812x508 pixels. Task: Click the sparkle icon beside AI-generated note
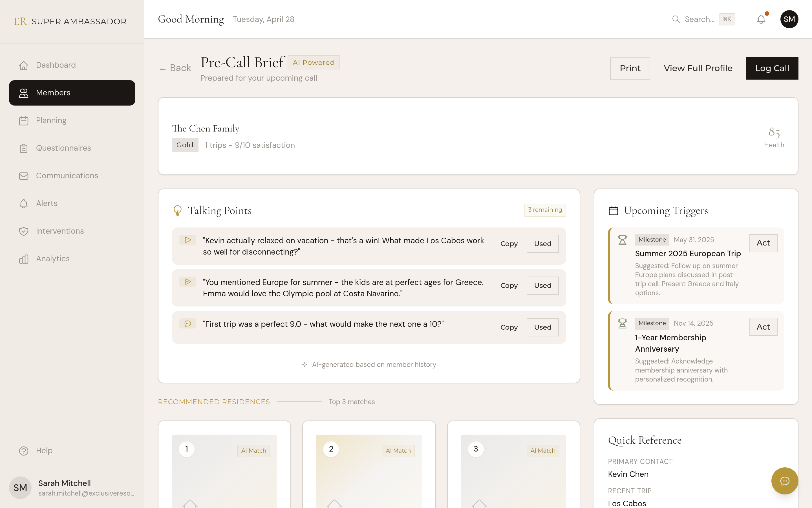[x=304, y=365]
